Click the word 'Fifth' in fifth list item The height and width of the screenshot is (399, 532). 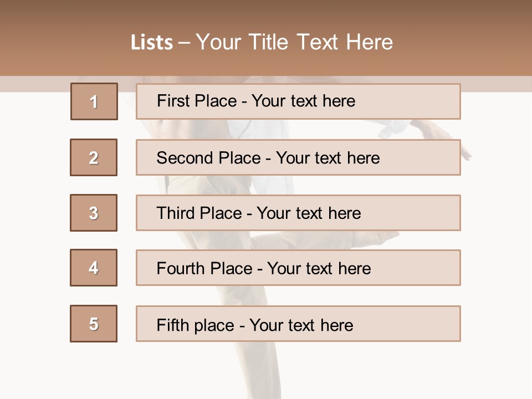coord(172,325)
